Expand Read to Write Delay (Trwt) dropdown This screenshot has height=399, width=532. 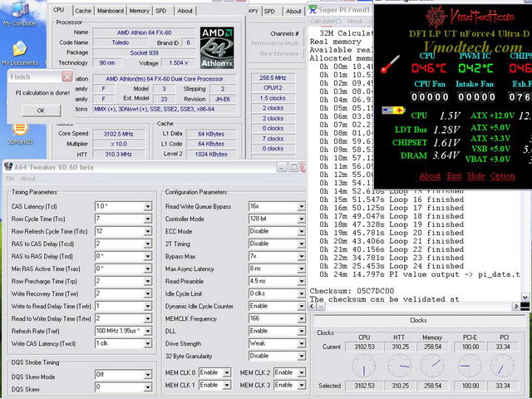pos(148,319)
